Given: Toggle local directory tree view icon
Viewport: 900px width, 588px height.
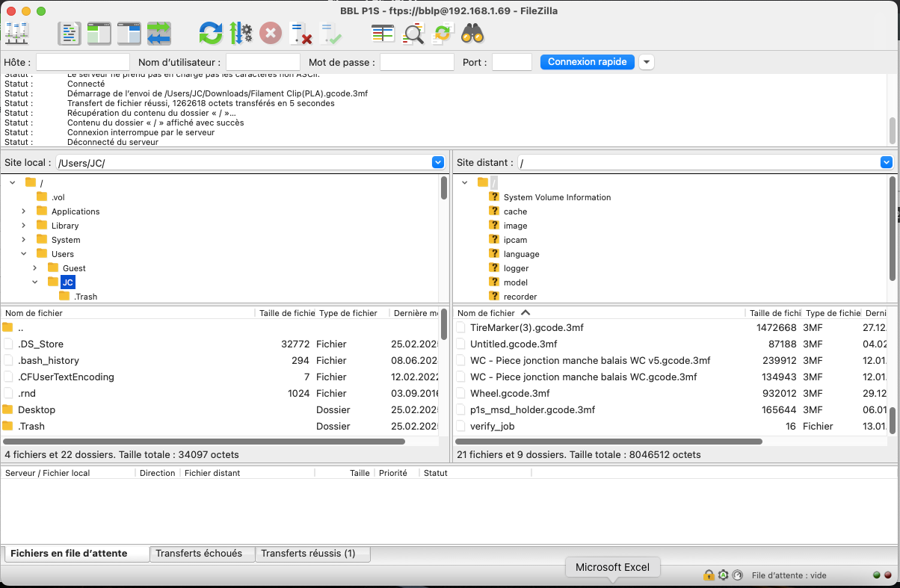Looking at the screenshot, I should [99, 33].
